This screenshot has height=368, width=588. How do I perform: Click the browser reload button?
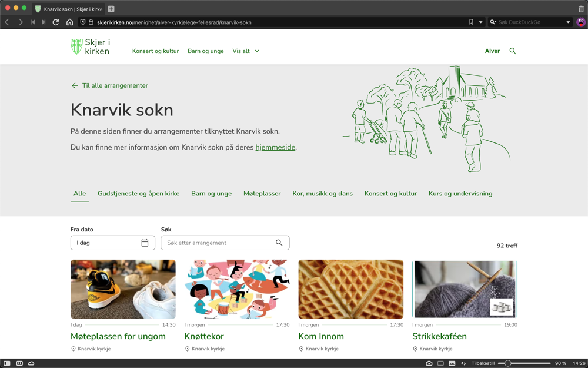[x=56, y=22]
